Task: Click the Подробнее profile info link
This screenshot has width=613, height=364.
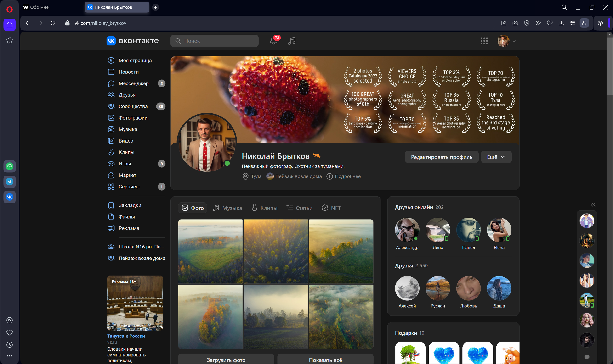Action: (347, 176)
